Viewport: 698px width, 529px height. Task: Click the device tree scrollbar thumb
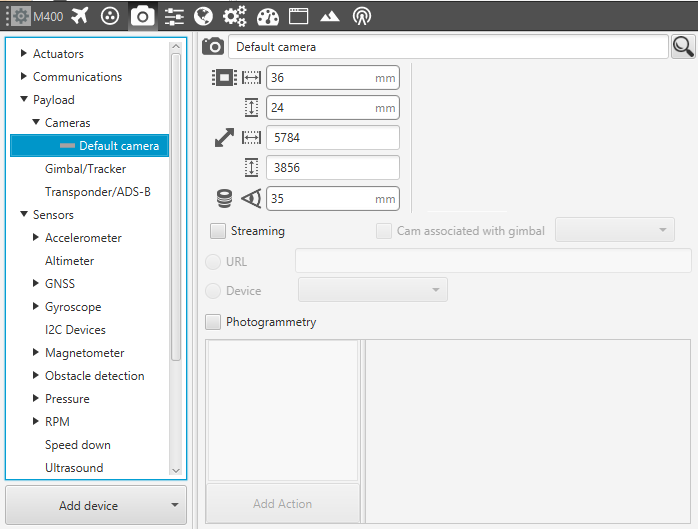click(176, 207)
